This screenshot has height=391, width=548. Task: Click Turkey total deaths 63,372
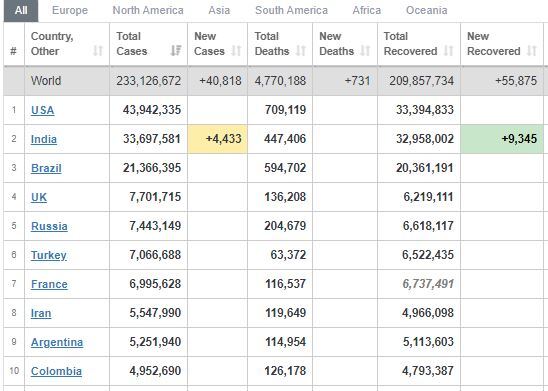(x=288, y=255)
